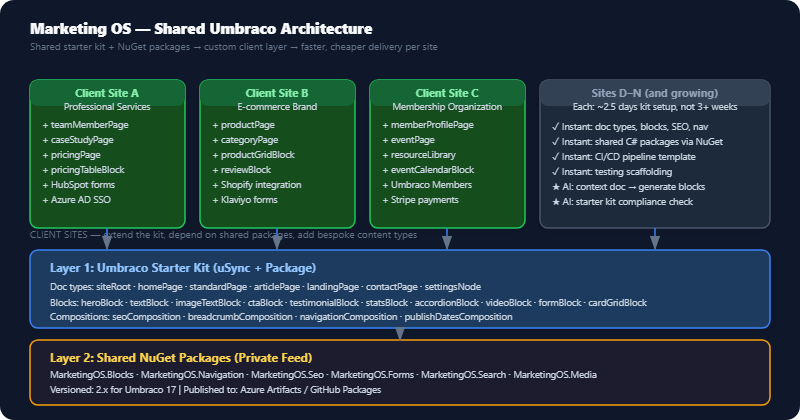The height and width of the screenshot is (420, 800).
Task: Pick the '+ eventCalendarBlock' line
Action: 429,170
